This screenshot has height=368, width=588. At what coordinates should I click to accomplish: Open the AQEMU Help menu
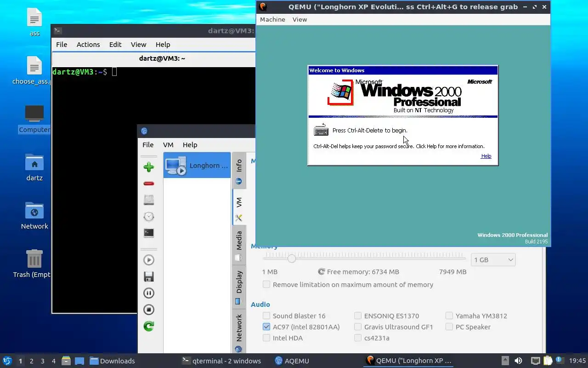190,144
